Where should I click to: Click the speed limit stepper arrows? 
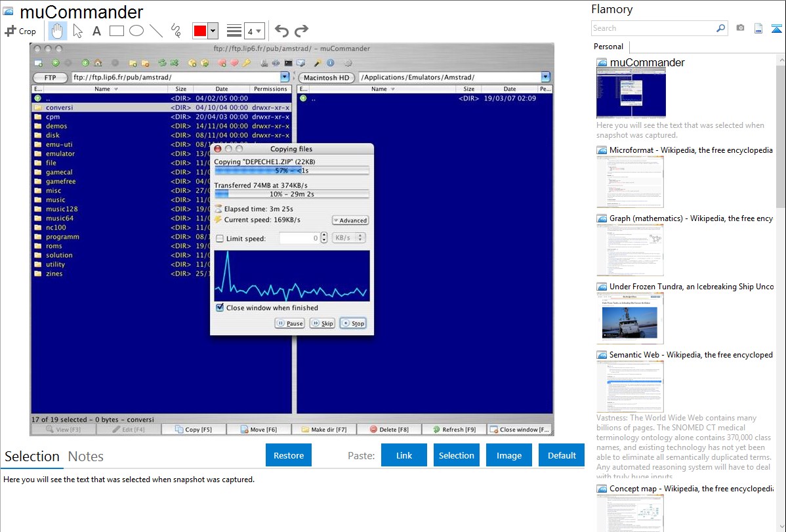pyautogui.click(x=324, y=237)
